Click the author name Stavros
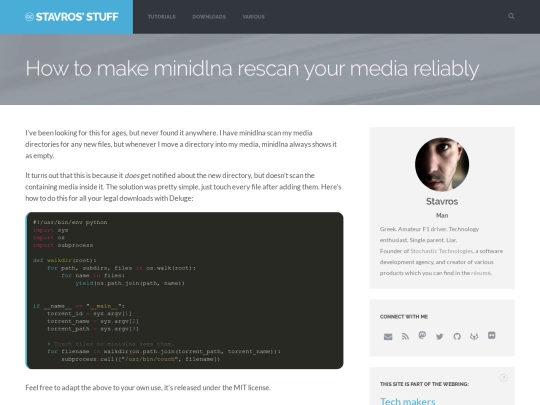 pyautogui.click(x=442, y=201)
